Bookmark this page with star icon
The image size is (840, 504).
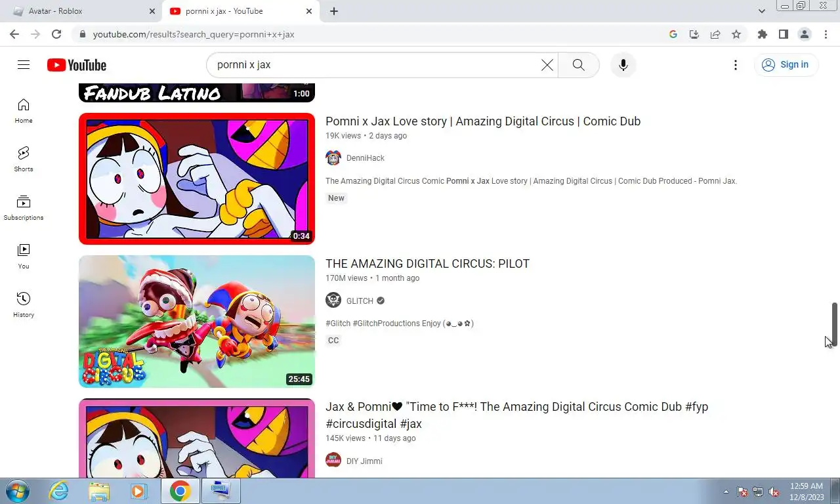tap(736, 34)
